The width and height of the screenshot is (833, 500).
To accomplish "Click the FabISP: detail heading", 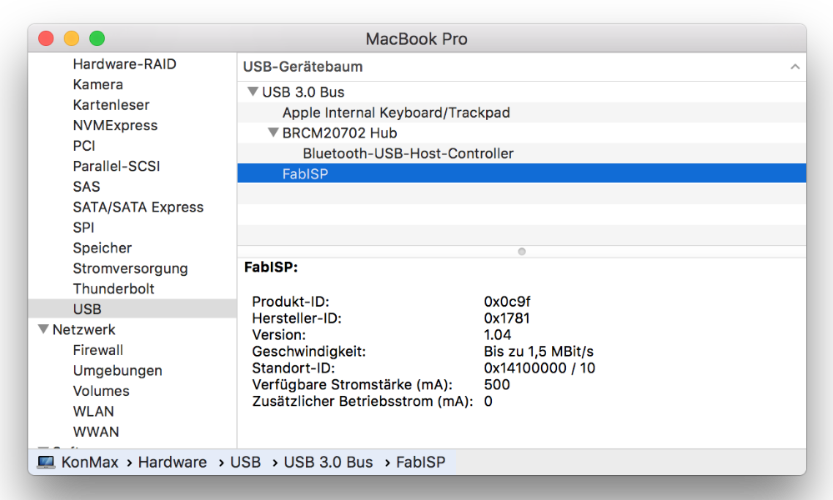I will click(271, 267).
